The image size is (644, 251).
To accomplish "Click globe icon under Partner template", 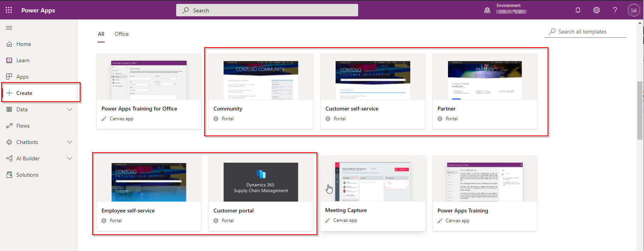I will click(x=440, y=119).
